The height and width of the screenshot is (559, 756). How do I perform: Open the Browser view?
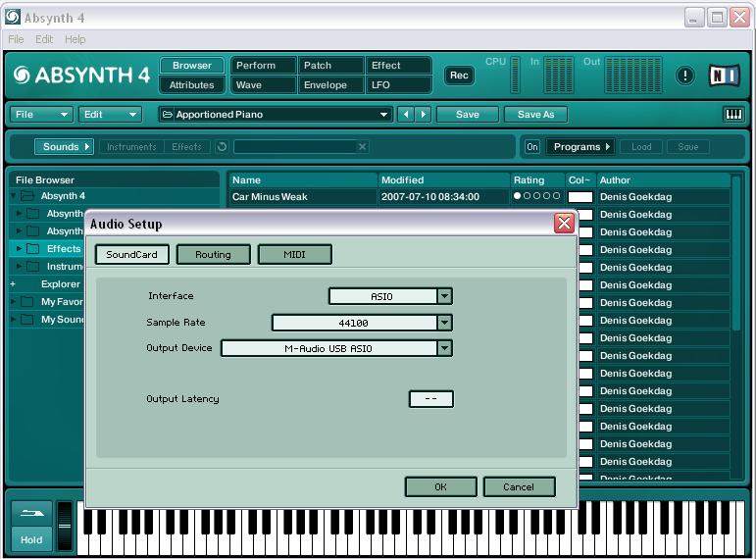pos(192,65)
